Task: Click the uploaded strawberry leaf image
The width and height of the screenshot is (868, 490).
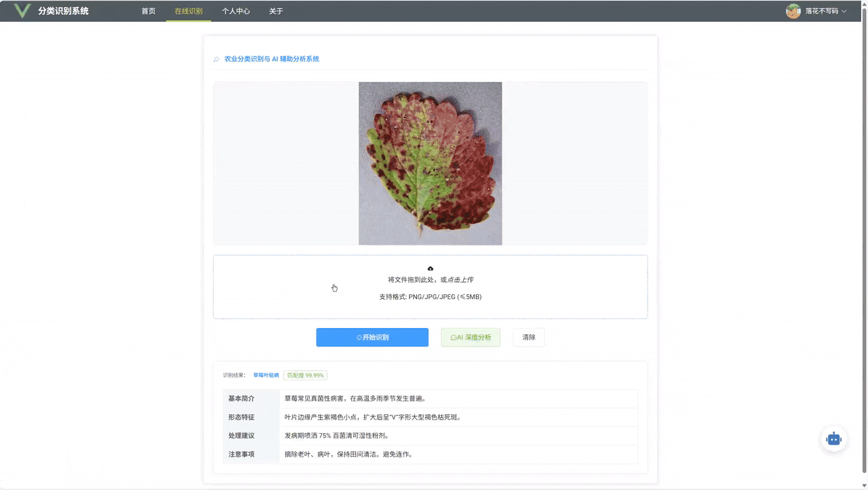Action: click(x=430, y=163)
